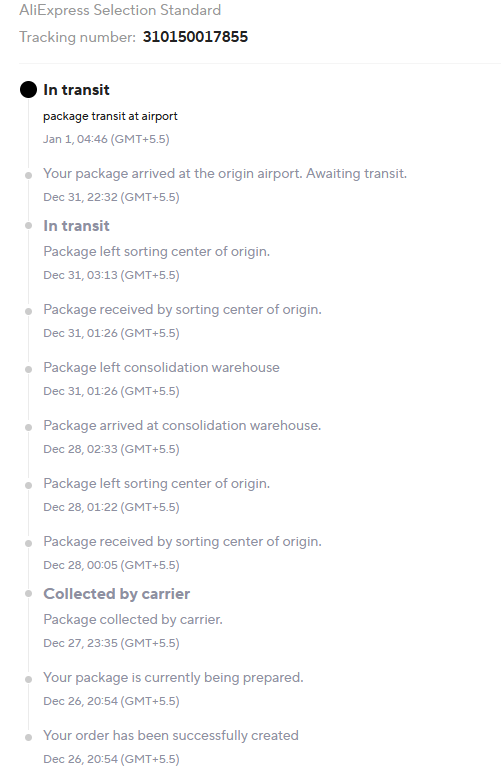Click the 'order successfully created' timeline dot
Viewport: 501px width, 775px height.
[x=29, y=737]
